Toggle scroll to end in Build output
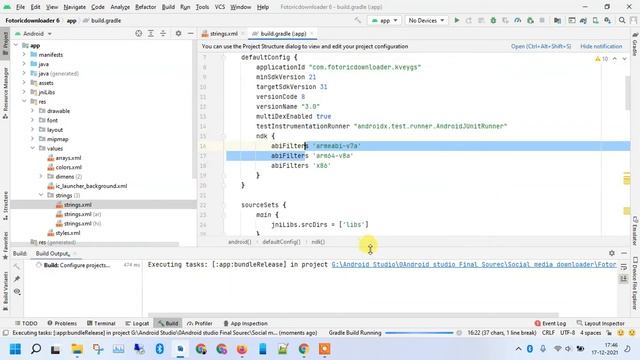 point(624,279)
